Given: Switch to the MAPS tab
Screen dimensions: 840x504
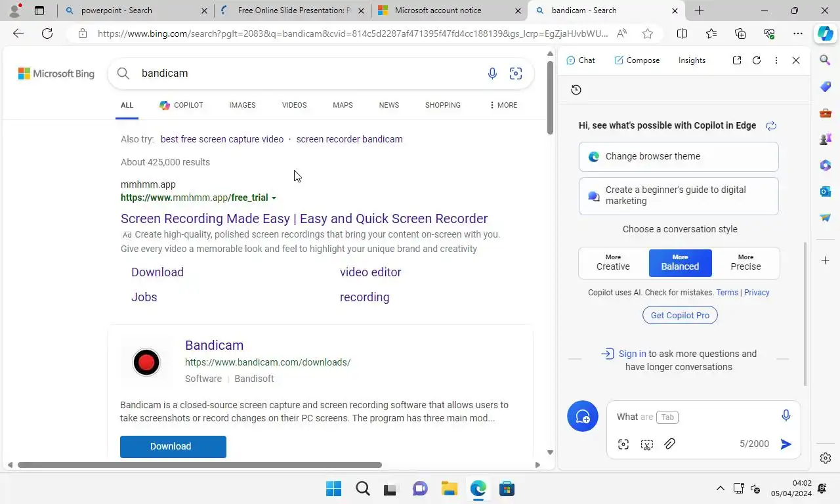Looking at the screenshot, I should coord(343,105).
